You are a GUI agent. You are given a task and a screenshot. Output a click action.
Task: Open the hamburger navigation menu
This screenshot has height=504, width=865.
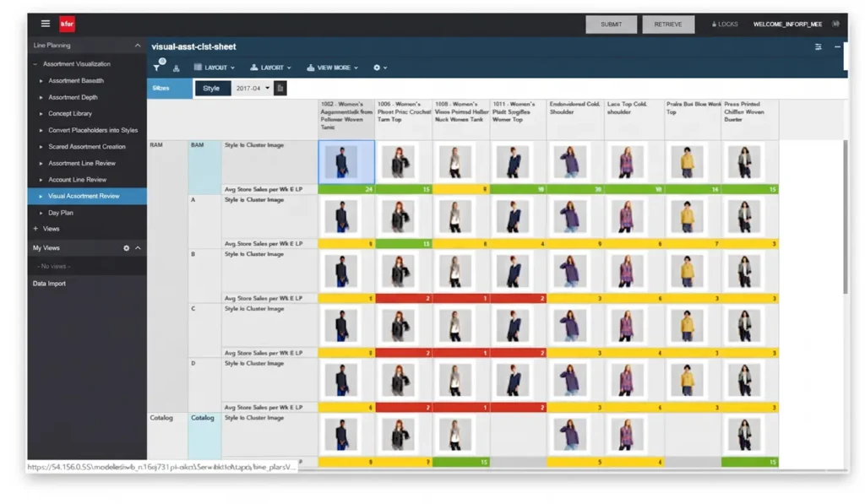[46, 24]
